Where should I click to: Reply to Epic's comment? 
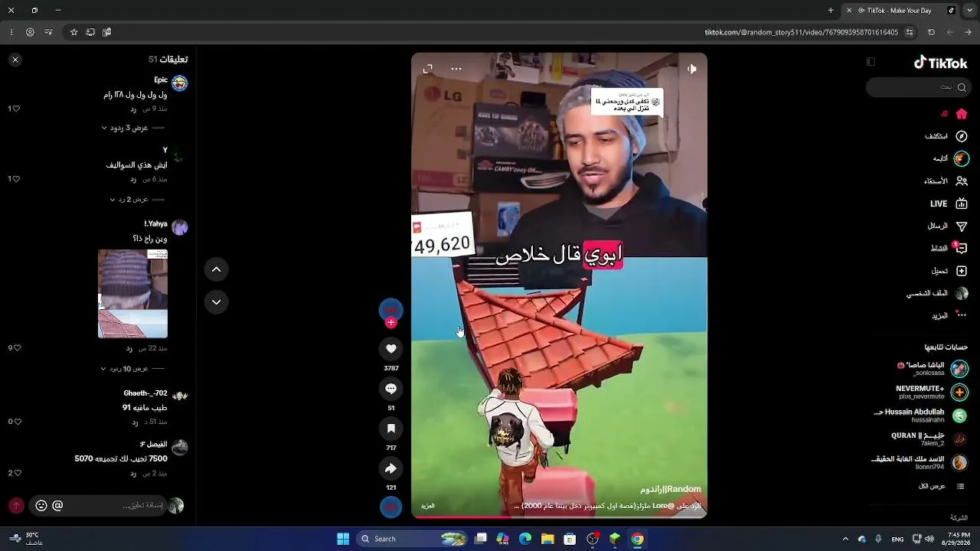tap(133, 109)
